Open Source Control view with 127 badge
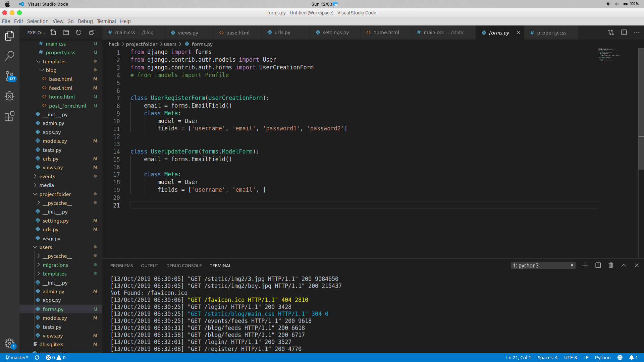The image size is (644, 362). [10, 76]
